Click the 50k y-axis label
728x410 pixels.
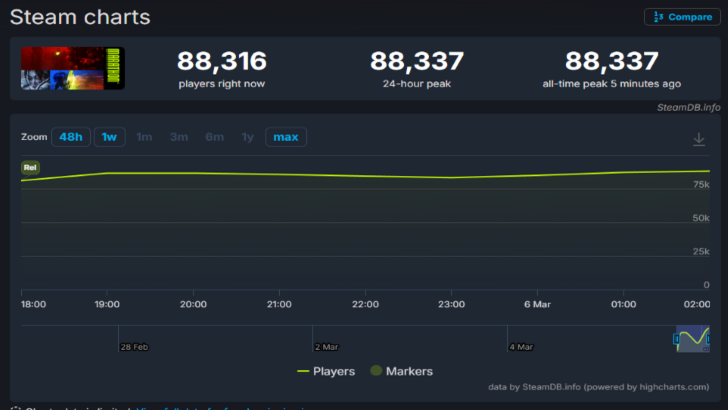point(701,218)
